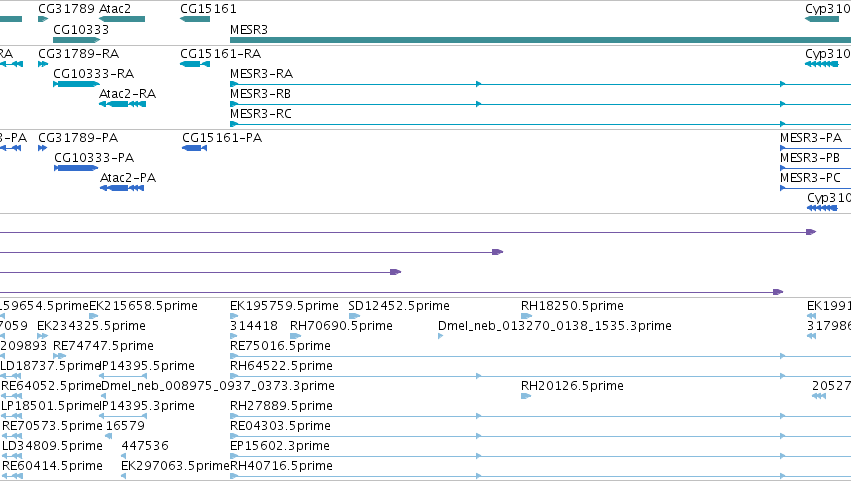Screen dimensions: 851x481
Task: Click the 16579 feature label
Action: pyautogui.click(x=125, y=425)
